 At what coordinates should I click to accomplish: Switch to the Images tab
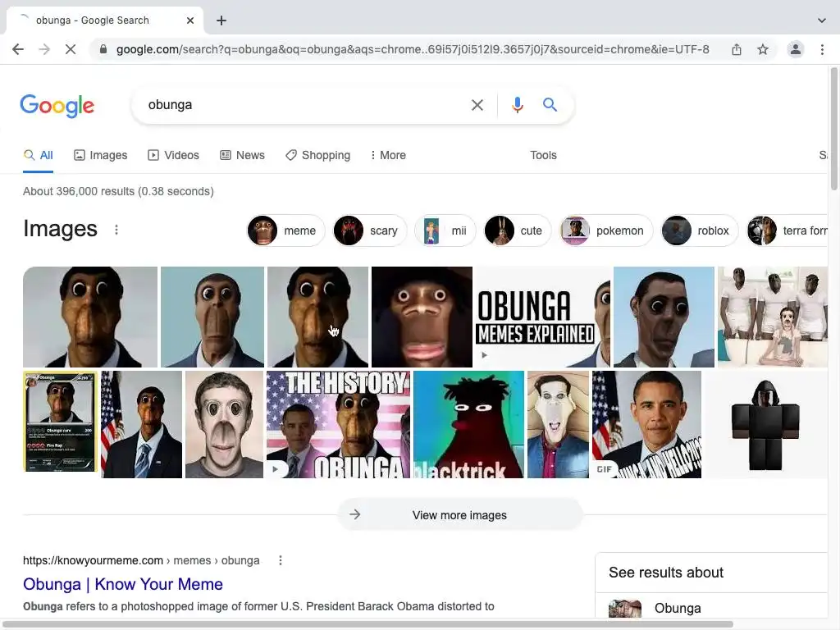coord(101,155)
